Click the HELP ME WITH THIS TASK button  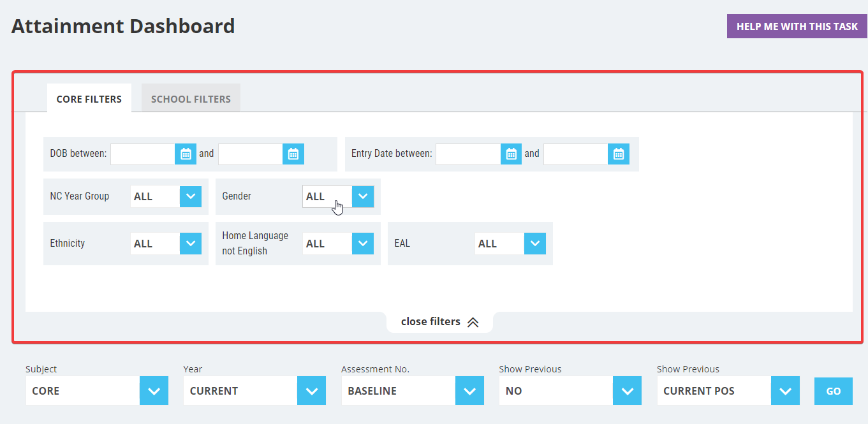pyautogui.click(x=797, y=26)
